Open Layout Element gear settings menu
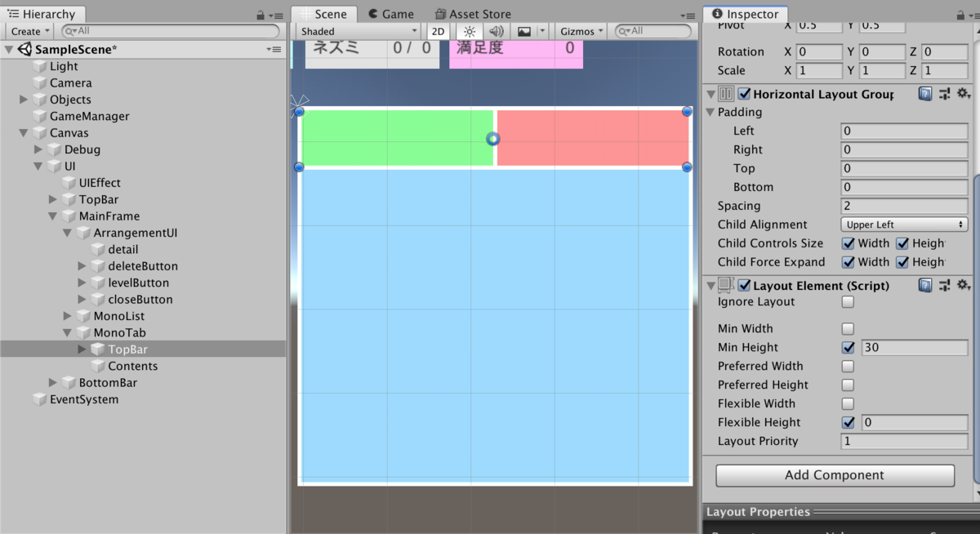Screen dimensions: 980x534 coord(963,285)
